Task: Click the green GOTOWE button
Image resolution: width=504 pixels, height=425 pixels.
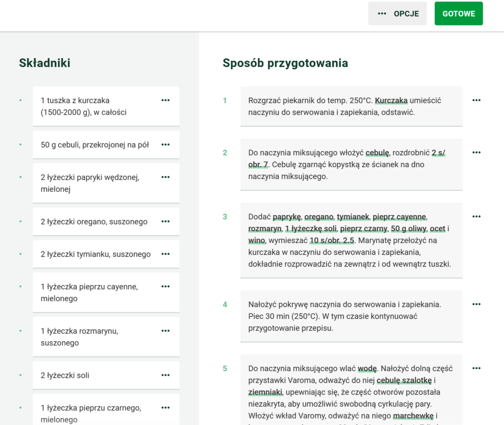Action: click(x=458, y=14)
